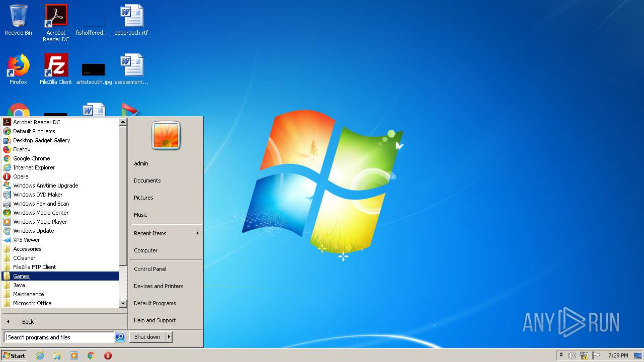This screenshot has height=362, width=644.
Task: Select aapproach.rtf on the desktop
Action: pos(131,20)
